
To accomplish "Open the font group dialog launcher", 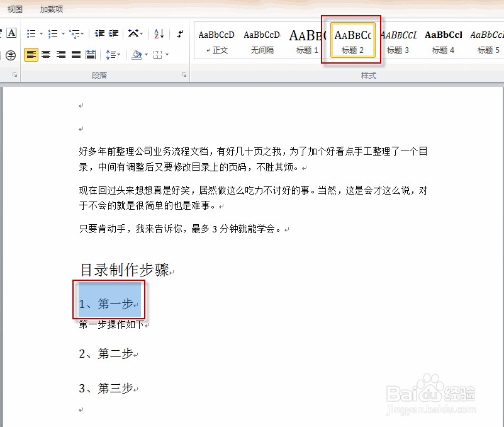I will pos(14,75).
